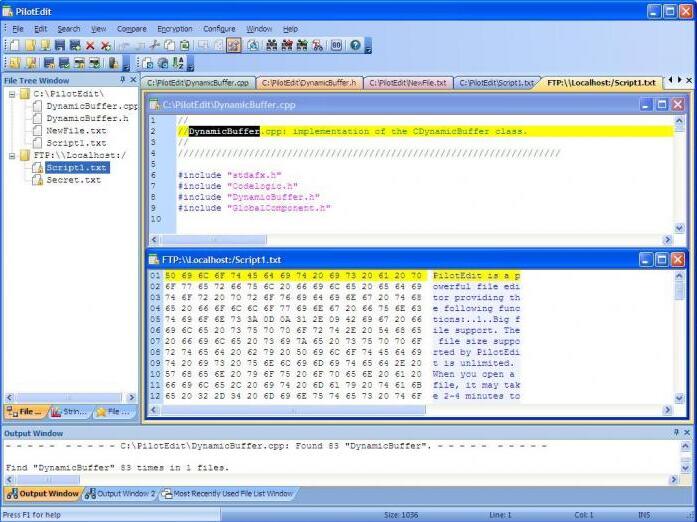This screenshot has width=697, height=522.
Task: Select DynamicBuffer.h in file tree
Action: [87, 118]
